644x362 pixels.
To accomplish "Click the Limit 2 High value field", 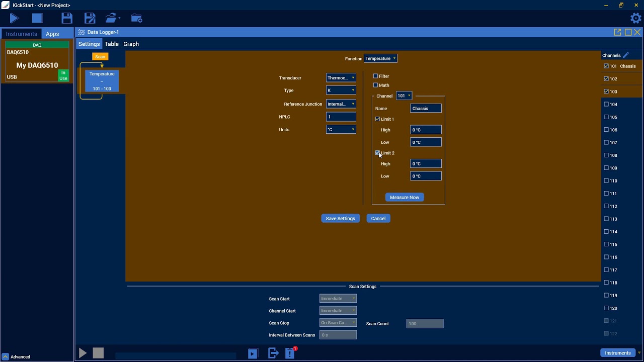I will pos(426,163).
